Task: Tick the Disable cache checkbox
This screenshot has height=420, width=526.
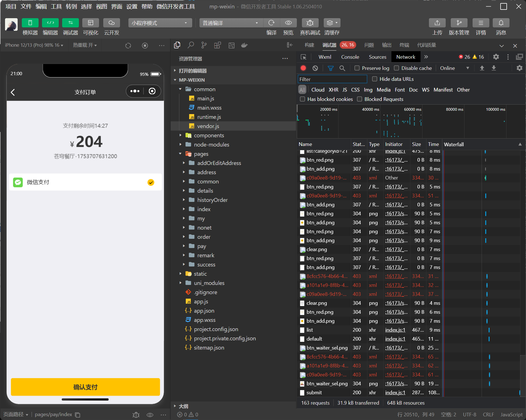Action: tap(396, 68)
